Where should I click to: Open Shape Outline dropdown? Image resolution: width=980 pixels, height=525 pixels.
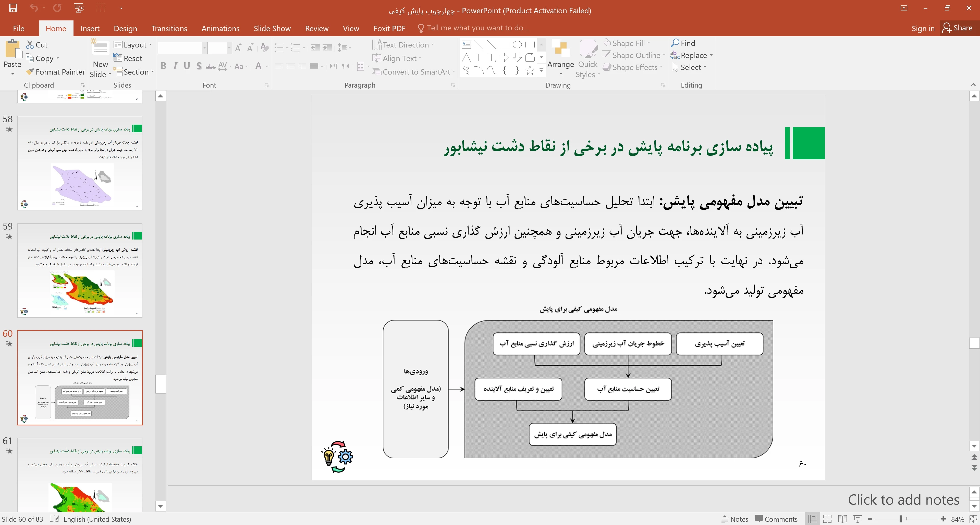pos(634,55)
